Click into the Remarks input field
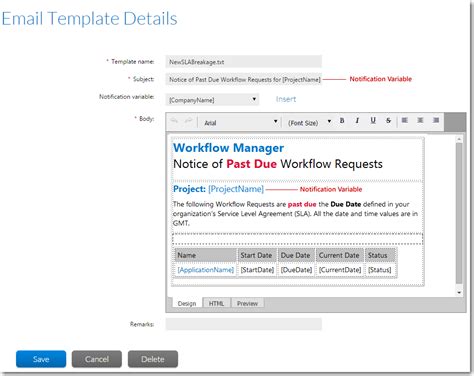 pyautogui.click(x=244, y=324)
